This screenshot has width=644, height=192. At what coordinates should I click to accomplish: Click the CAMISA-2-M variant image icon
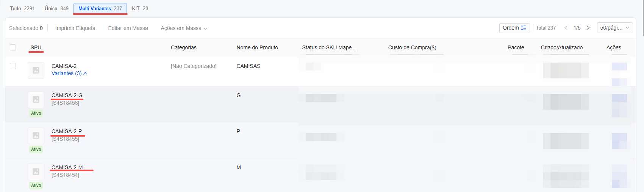tap(36, 172)
